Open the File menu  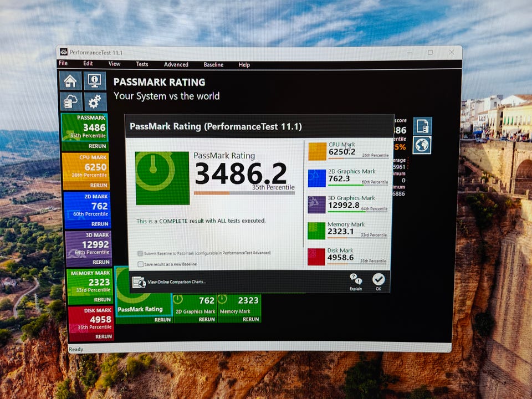[x=63, y=63]
